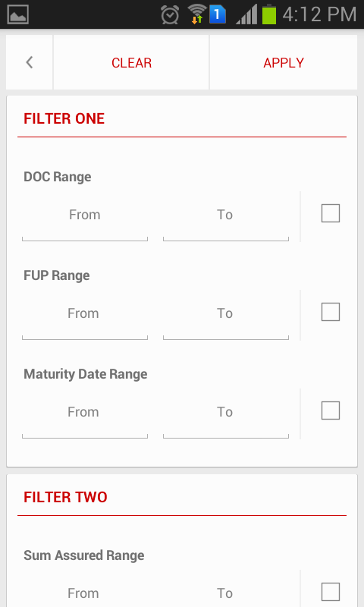The height and width of the screenshot is (607, 364).
Task: Select the Maturity Date Range From field
Action: click(x=85, y=414)
